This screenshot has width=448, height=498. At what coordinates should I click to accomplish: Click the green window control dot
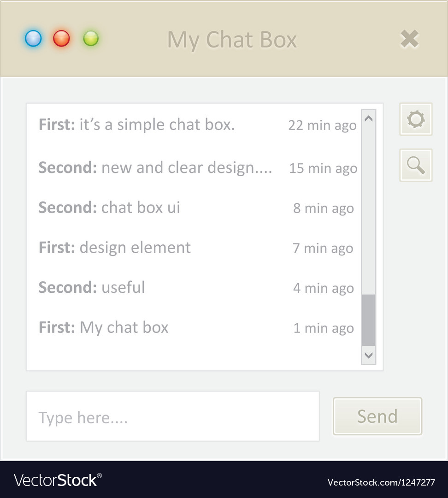(91, 39)
